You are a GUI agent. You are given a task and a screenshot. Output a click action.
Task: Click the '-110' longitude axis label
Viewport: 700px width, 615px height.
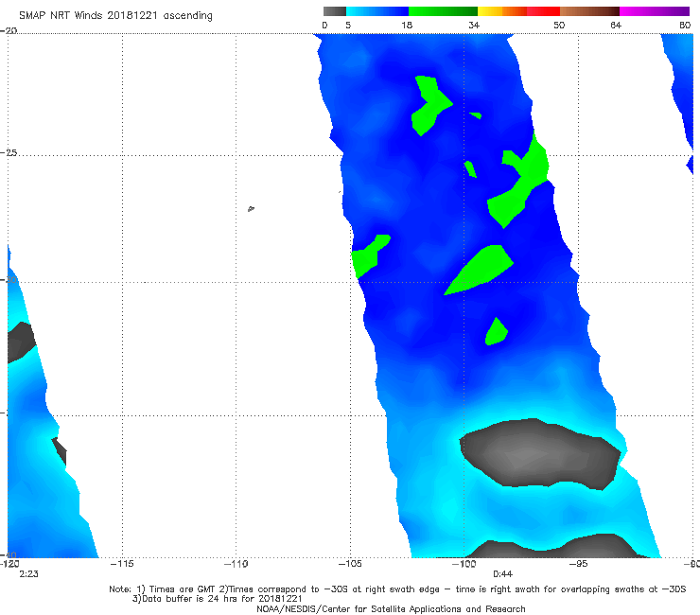(x=236, y=564)
